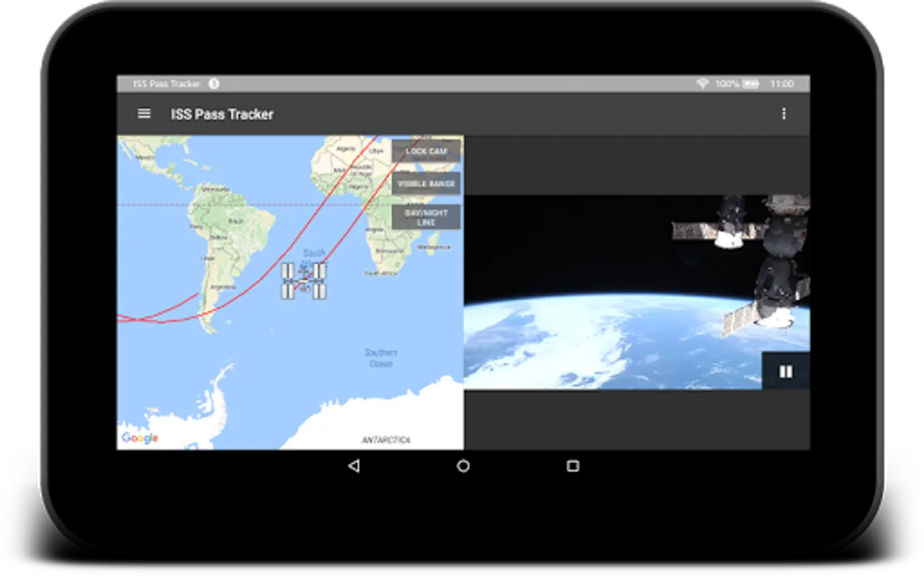Tap the notification icon beside status title
The image size is (924, 576).
click(214, 83)
